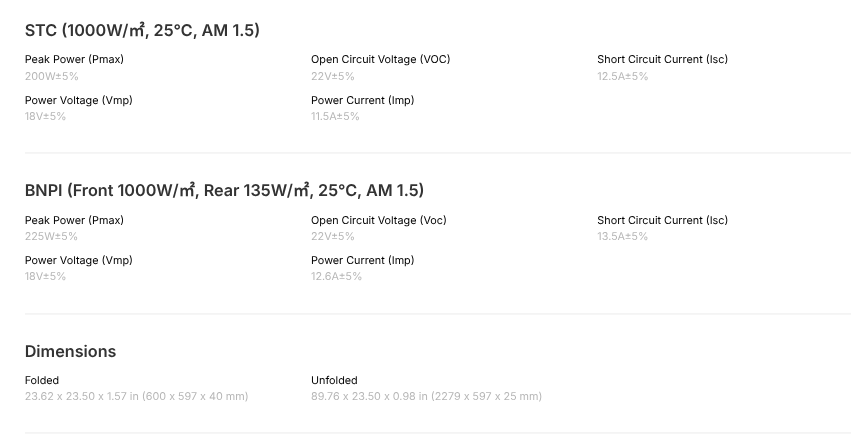Click the Power Current (Imp) label under STC
This screenshot has width=855, height=443.
coord(362,100)
